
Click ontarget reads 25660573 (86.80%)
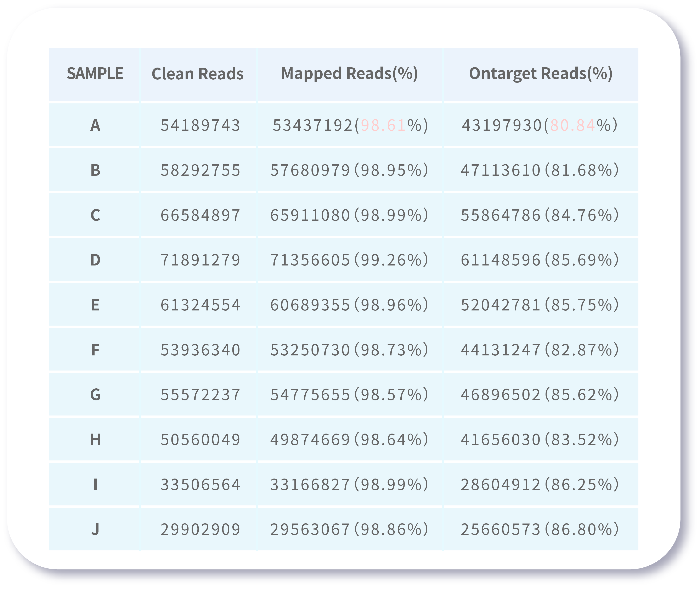540,529
